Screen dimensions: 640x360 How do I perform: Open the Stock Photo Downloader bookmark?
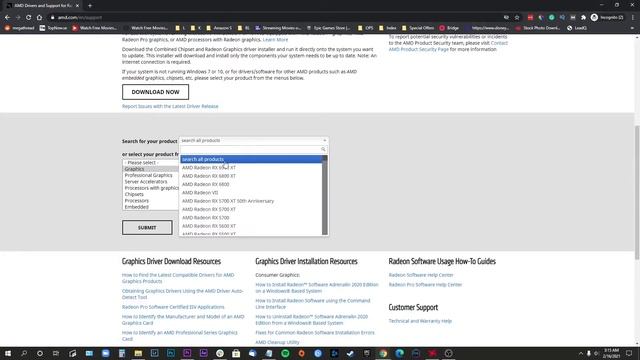[x=538, y=28]
